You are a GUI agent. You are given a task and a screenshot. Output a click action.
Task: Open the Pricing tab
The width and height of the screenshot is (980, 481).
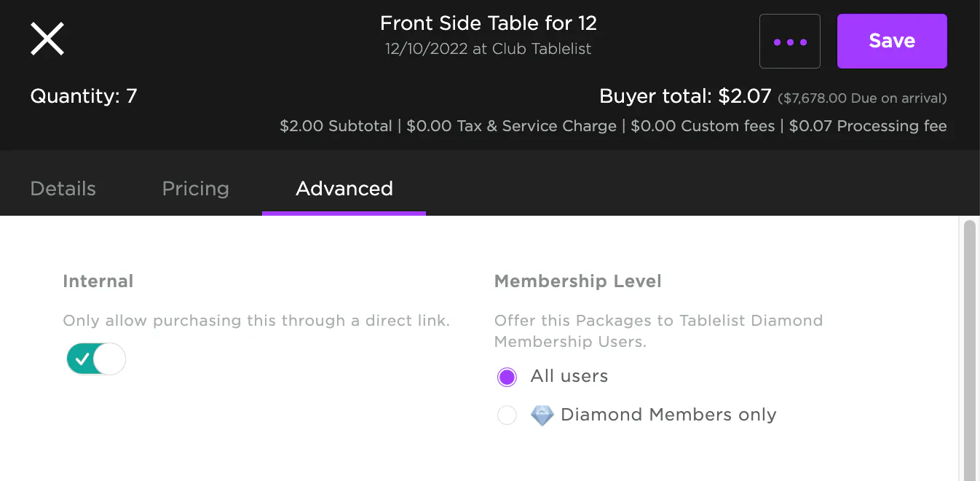195,189
